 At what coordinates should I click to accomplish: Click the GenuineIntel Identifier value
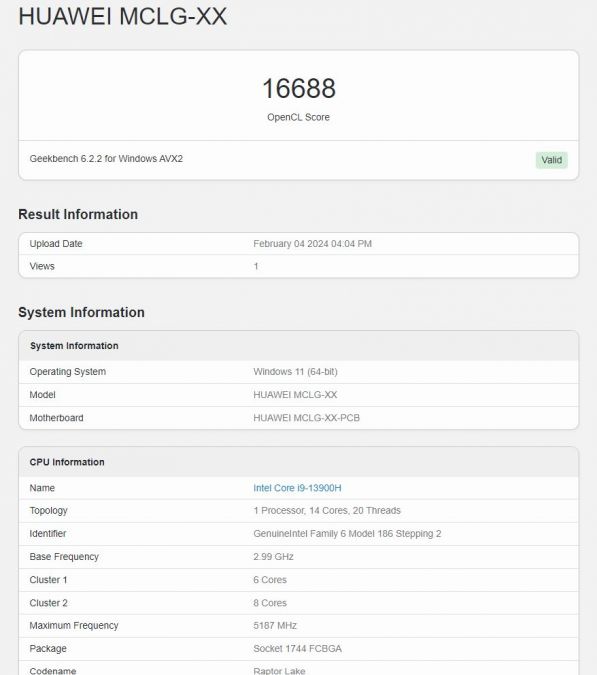click(x=347, y=534)
